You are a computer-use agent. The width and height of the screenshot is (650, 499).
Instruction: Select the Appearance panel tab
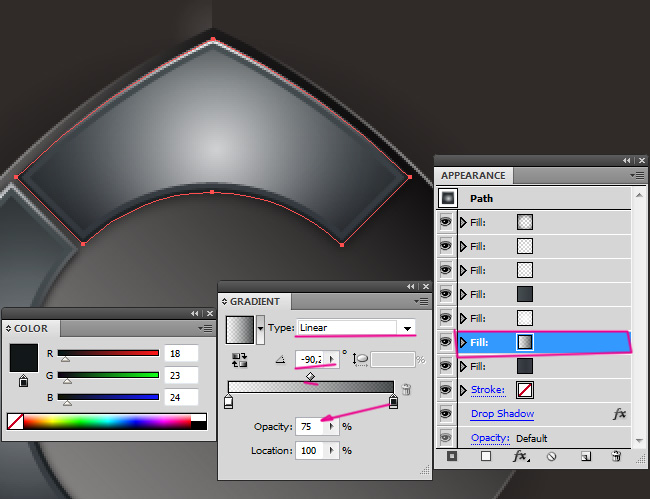(472, 175)
